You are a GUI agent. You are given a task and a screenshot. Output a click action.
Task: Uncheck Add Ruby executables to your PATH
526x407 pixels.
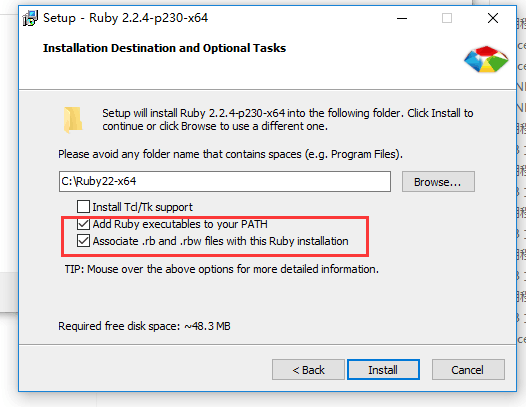click(83, 224)
